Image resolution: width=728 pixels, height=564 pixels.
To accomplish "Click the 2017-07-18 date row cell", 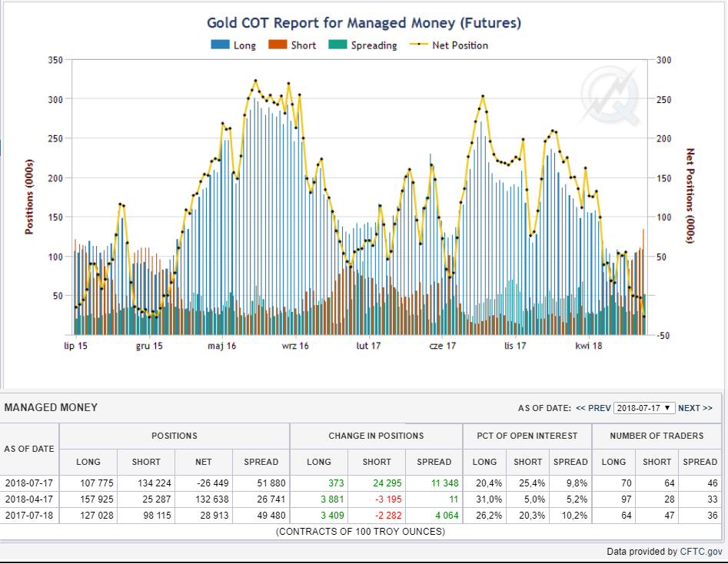I will (x=29, y=516).
